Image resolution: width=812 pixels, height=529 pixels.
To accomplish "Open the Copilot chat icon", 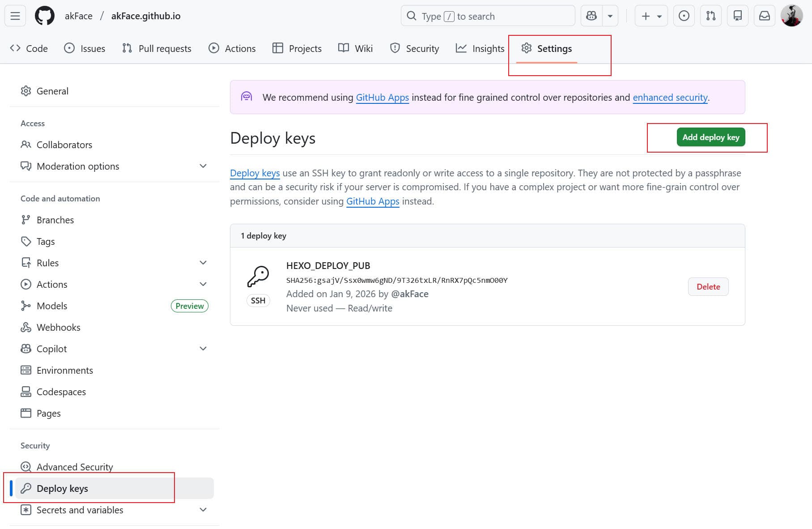I will coord(591,16).
